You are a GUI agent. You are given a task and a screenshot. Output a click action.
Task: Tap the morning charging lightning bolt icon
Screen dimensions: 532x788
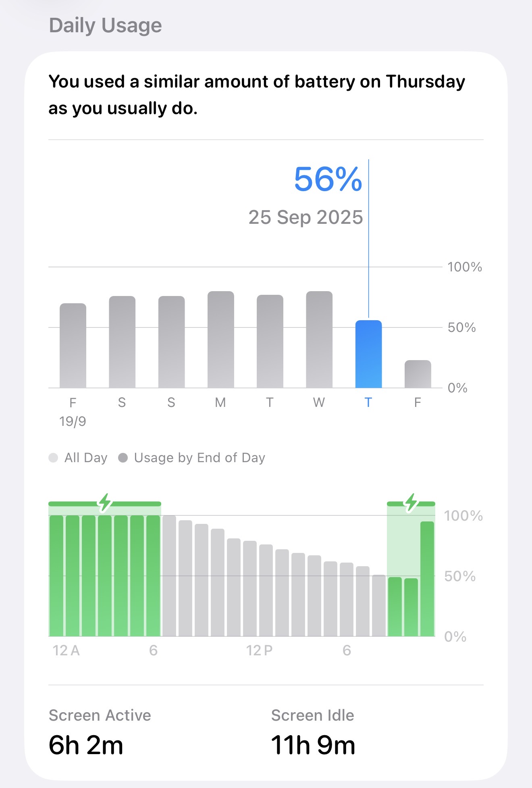(105, 502)
